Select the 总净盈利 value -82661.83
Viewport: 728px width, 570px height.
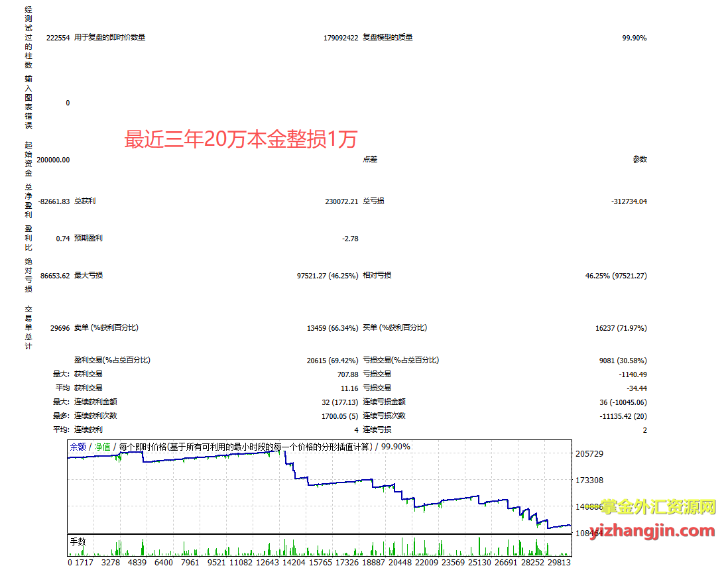(54, 201)
